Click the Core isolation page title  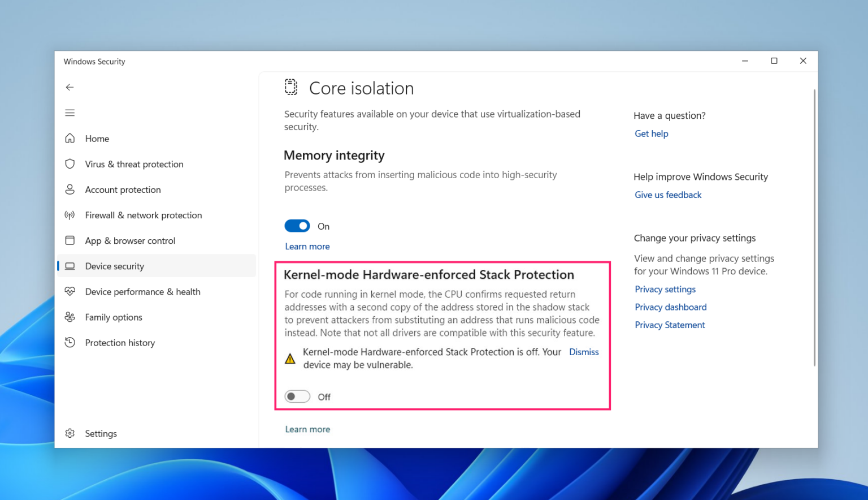[361, 88]
